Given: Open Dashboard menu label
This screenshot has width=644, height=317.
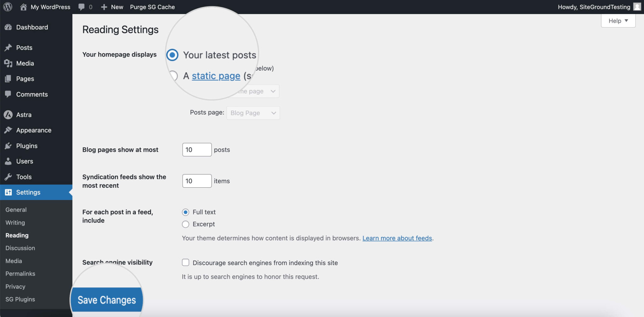Looking at the screenshot, I should [x=32, y=27].
